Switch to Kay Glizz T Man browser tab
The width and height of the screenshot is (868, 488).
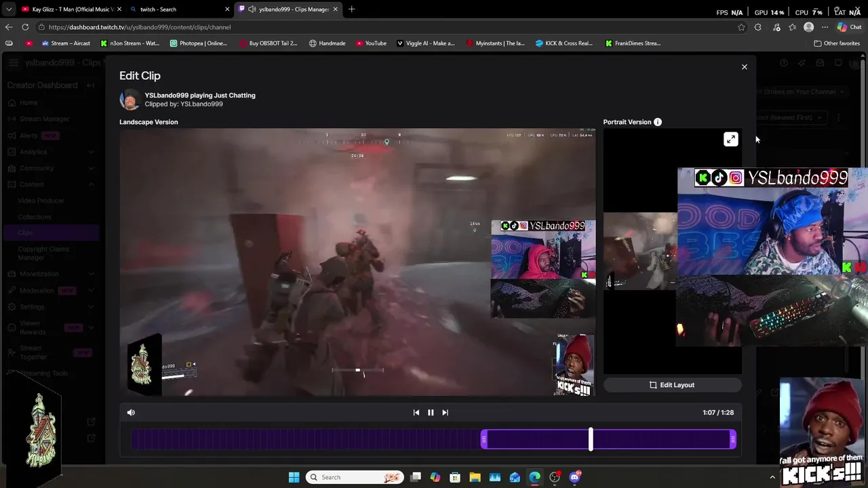pyautogui.click(x=71, y=9)
